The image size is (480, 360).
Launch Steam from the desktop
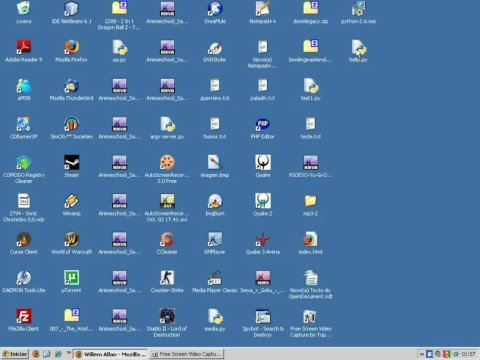(x=71, y=166)
